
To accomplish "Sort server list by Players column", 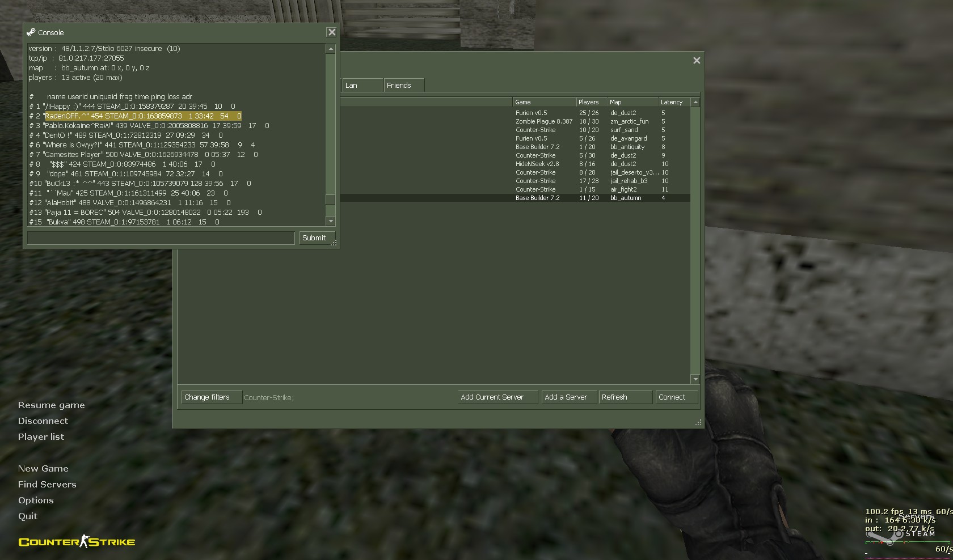I will [x=591, y=102].
